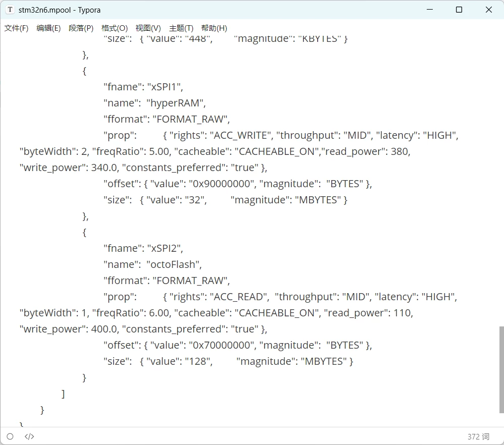504x445 pixels.
Task: Toggle the sidebar circle icon
Action: tap(10, 436)
